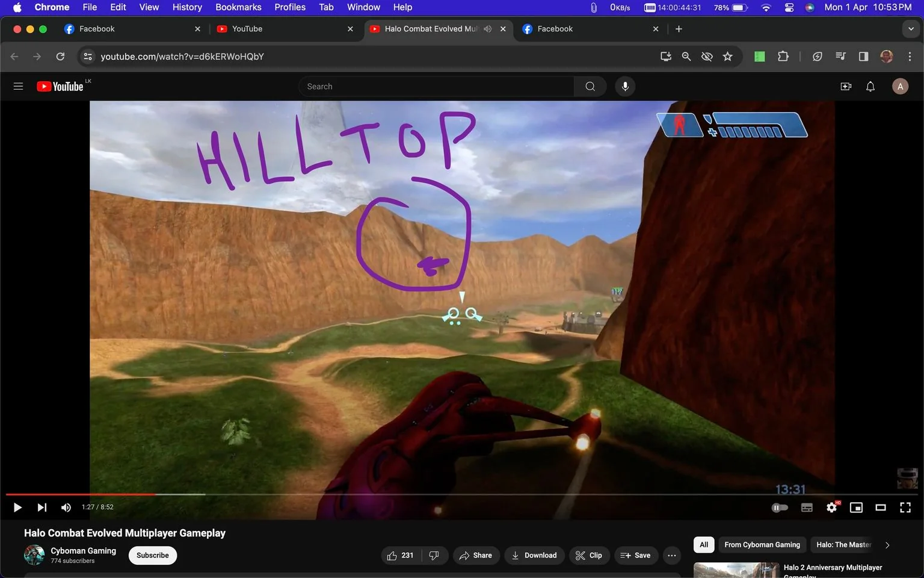View site information icon in the address bar
924x578 pixels.
coord(88,57)
